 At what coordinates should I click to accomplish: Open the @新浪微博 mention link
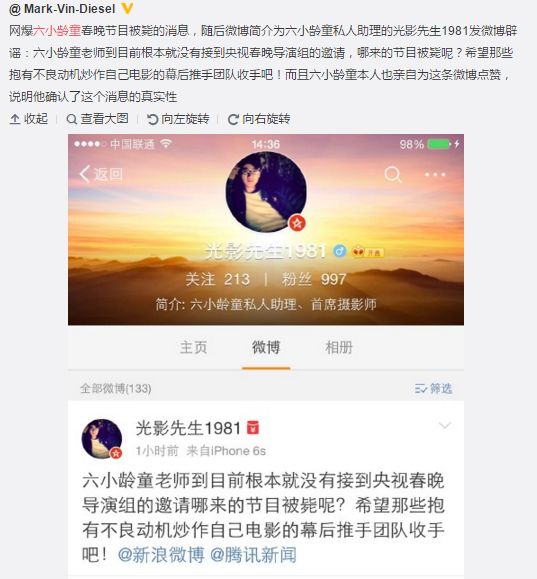pyautogui.click(x=161, y=555)
